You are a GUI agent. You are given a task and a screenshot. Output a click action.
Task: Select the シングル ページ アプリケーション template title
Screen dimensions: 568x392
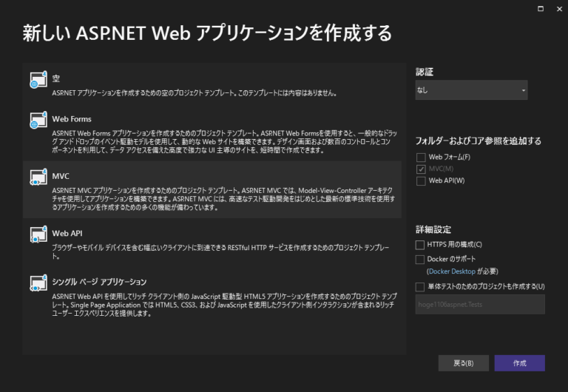[99, 282]
